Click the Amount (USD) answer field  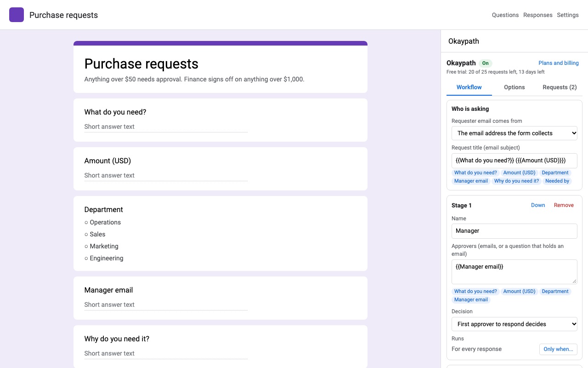[166, 176]
